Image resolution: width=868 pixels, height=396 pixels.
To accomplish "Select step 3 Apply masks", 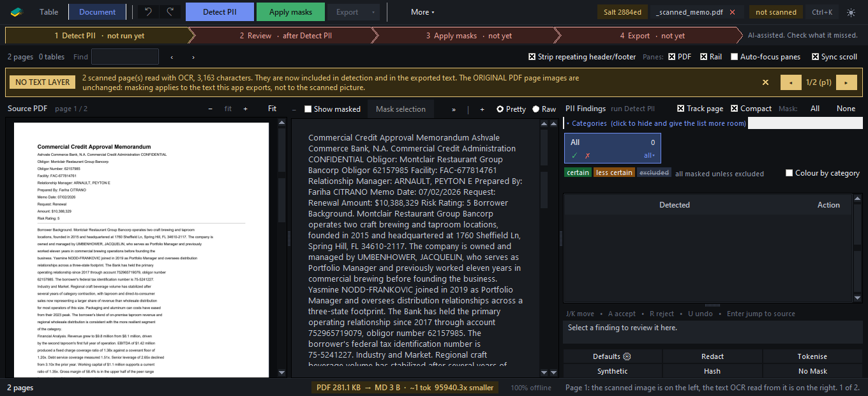I will [469, 36].
